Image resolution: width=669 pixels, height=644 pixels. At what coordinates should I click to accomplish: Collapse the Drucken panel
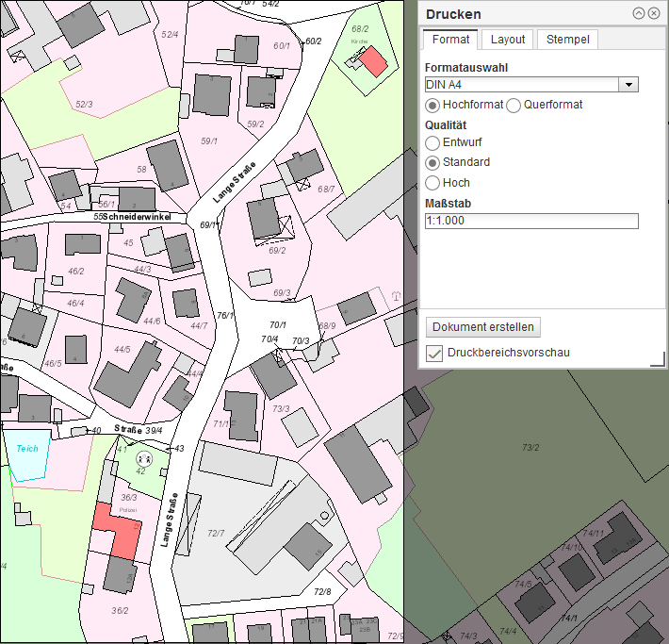point(638,14)
